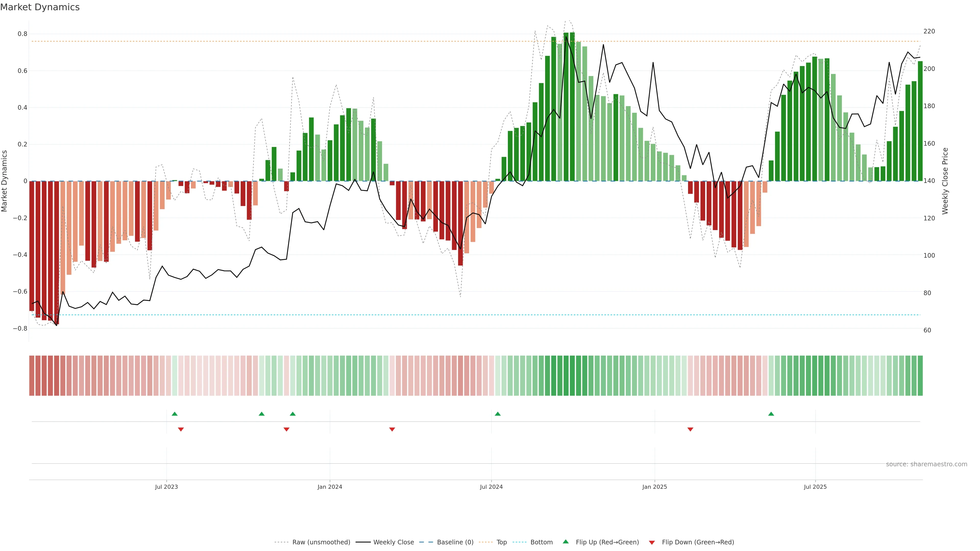Screen dimensions: 980x551
Task: Click the first red Flip Down marker after Jul 2023
Action: (x=181, y=429)
